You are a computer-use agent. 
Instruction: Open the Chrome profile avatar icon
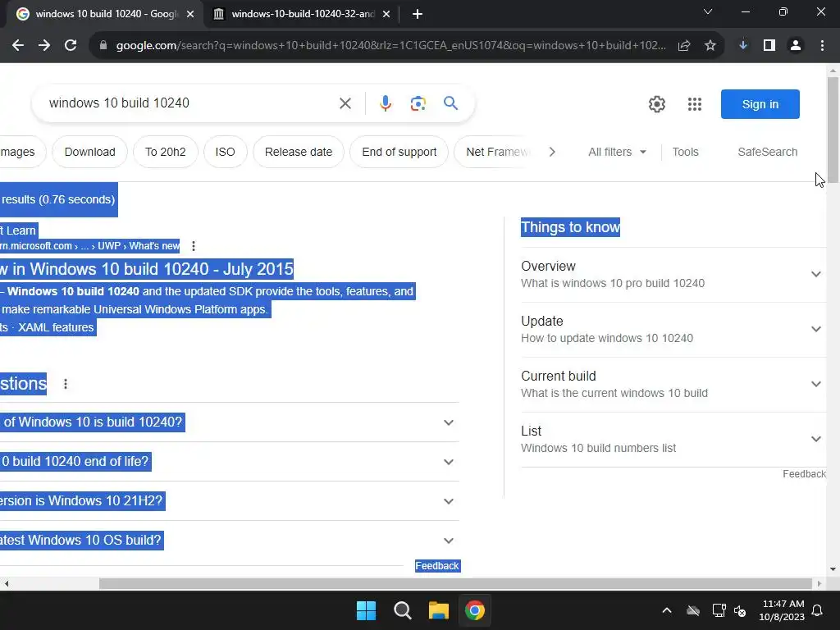(796, 46)
